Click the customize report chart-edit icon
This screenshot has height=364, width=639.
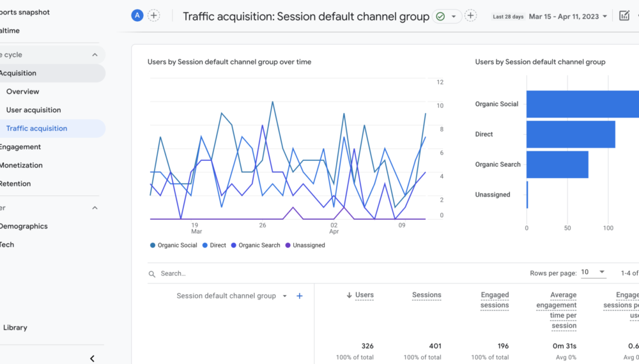tap(624, 15)
